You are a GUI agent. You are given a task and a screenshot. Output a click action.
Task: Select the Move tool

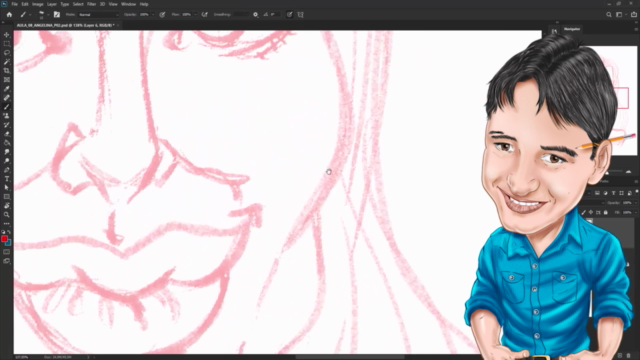(x=7, y=35)
